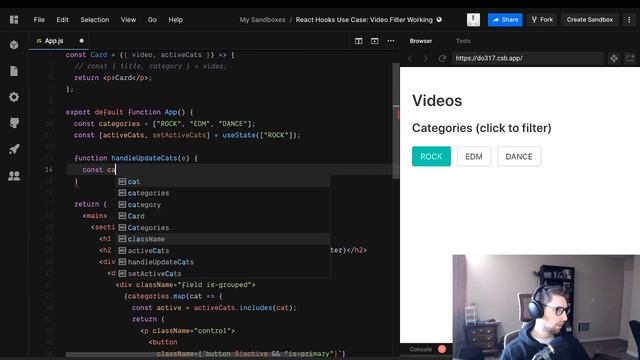Choose 'Card' autocomplete suggestion
The width and height of the screenshot is (640, 360).
point(224,216)
